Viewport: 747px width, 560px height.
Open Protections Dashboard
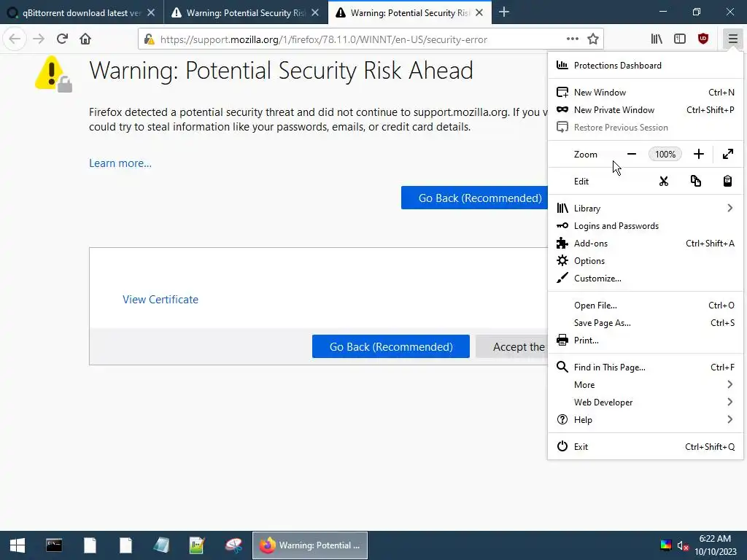point(646,65)
